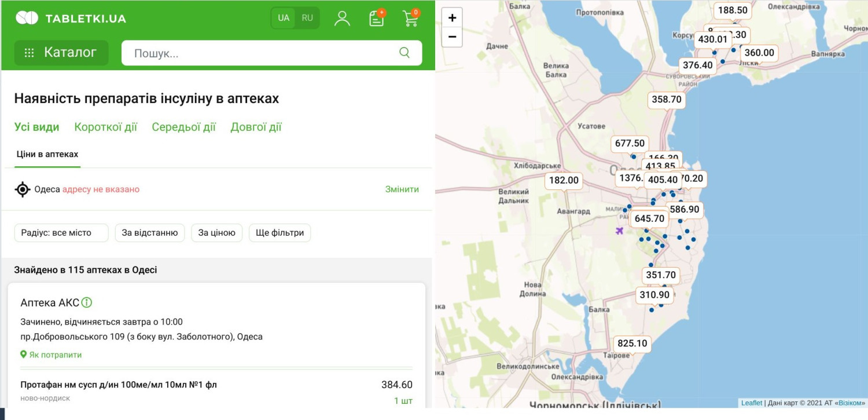This screenshot has height=420, width=868.
Task: Click the Пошук search field
Action: [260, 53]
